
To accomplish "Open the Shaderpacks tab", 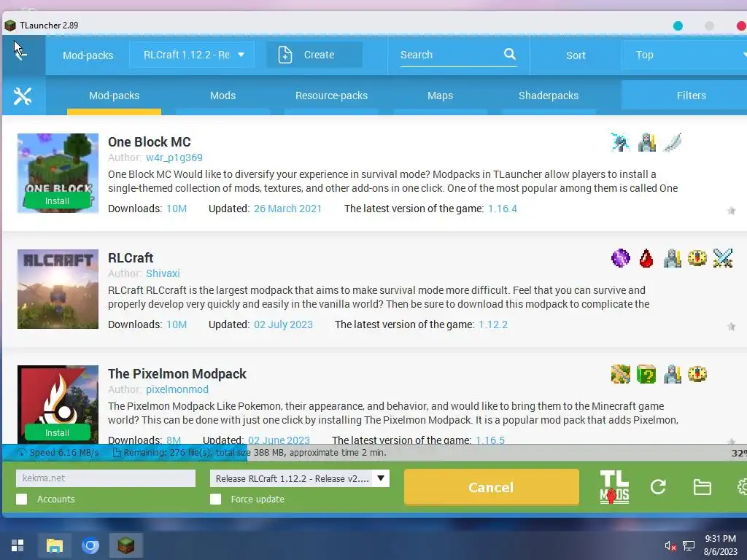I will tap(549, 96).
